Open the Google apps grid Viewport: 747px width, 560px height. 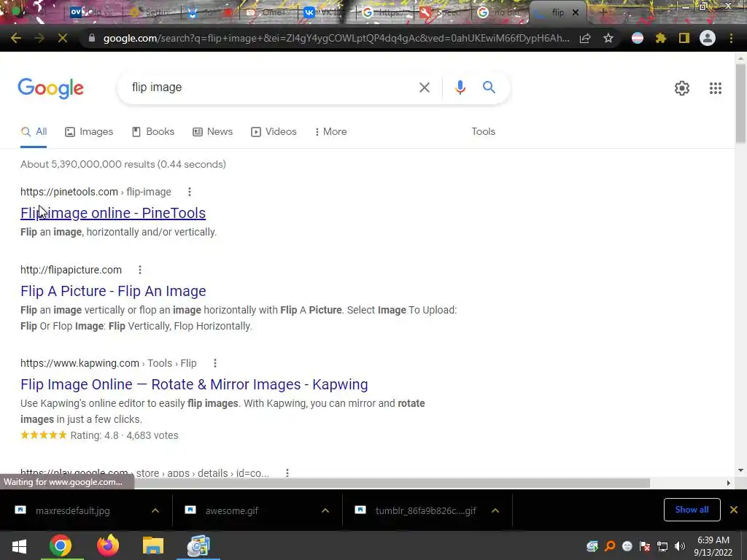tap(715, 88)
